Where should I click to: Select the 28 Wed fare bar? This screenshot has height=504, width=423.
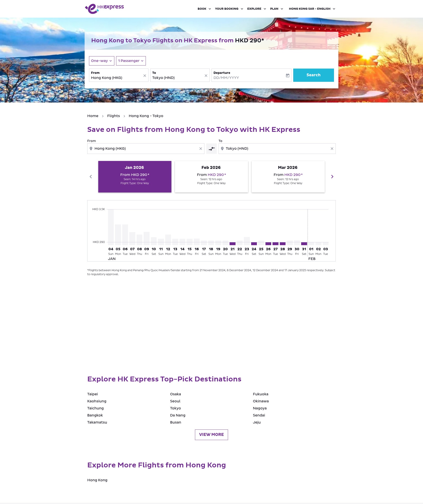coord(282,244)
